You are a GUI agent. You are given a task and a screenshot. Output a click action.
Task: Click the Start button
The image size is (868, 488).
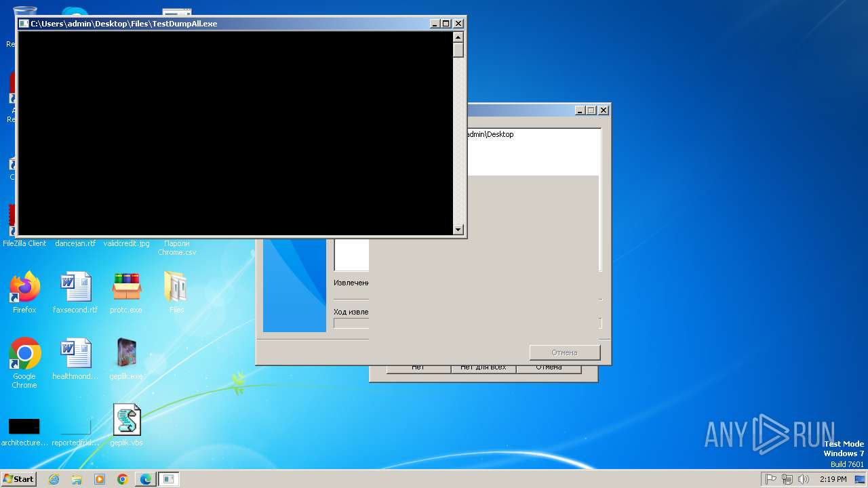coord(18,479)
